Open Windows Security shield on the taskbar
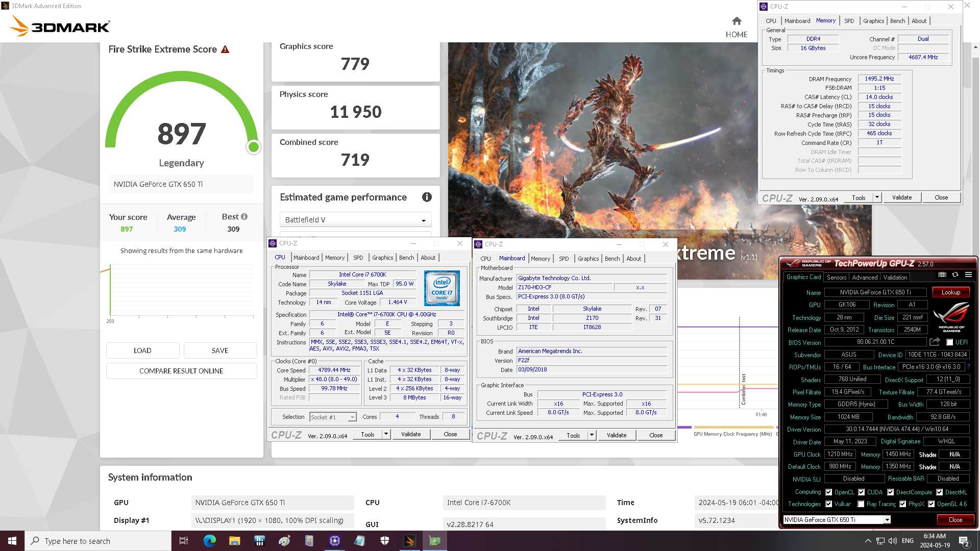 tap(385, 541)
